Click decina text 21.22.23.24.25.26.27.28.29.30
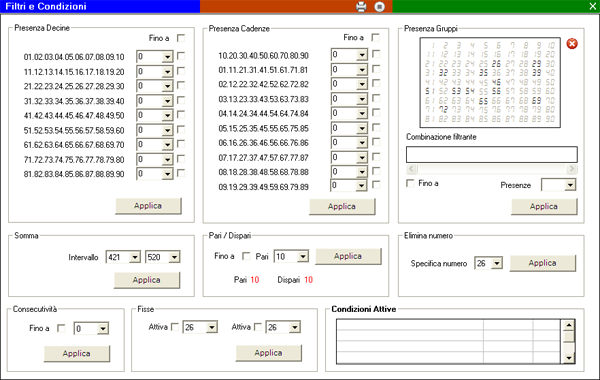The height and width of the screenshot is (380, 600). pyautogui.click(x=74, y=86)
